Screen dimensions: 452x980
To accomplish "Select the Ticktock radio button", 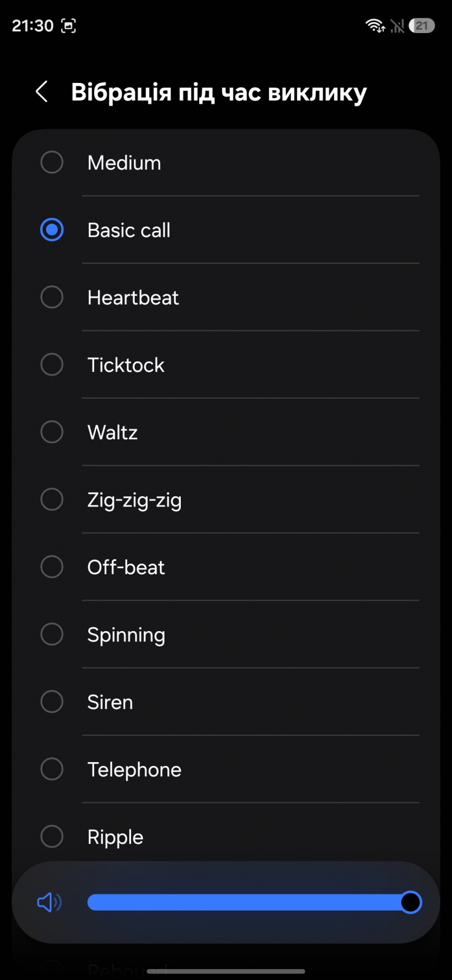I will (x=52, y=365).
